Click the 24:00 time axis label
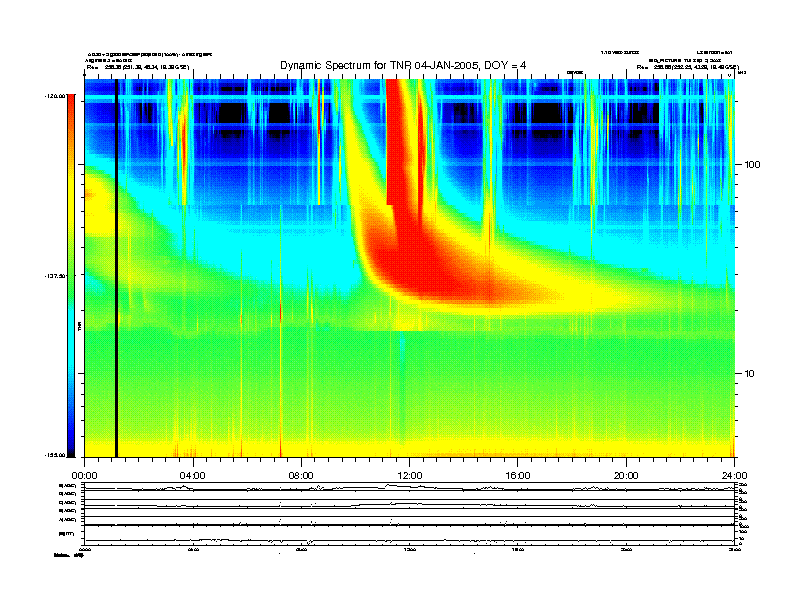 [x=734, y=476]
